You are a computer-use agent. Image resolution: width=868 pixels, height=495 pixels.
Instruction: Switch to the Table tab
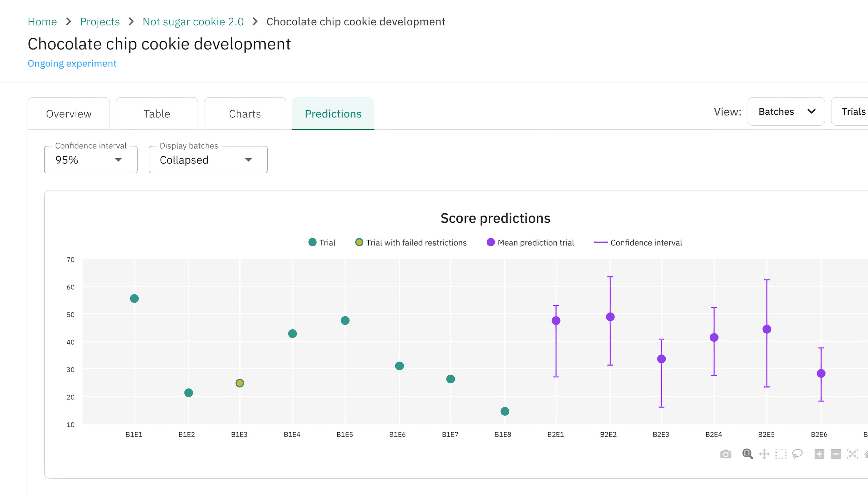tap(157, 114)
